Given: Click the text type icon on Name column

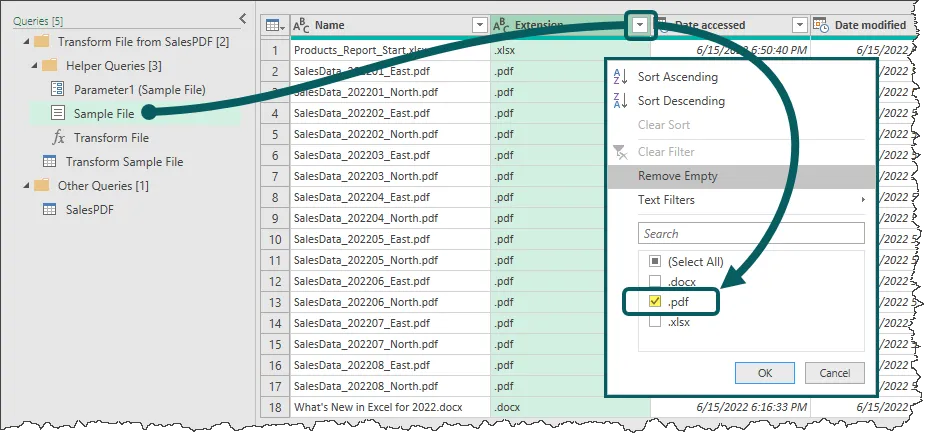Looking at the screenshot, I should 301,26.
